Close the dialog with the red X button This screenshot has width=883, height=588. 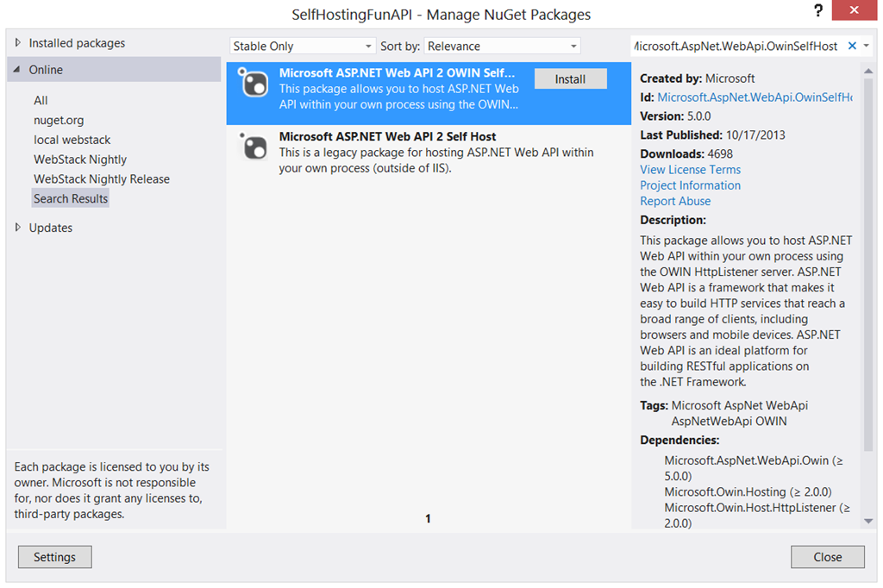[854, 10]
